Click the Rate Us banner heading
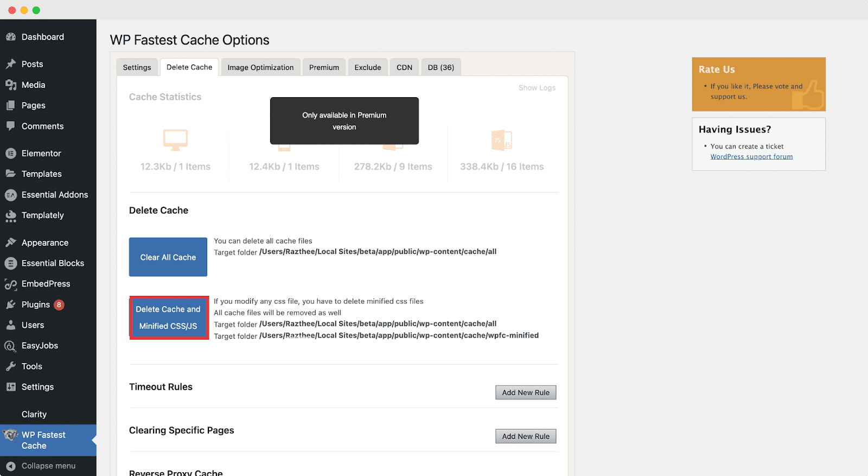Screen dimensions: 868x476 717,69
